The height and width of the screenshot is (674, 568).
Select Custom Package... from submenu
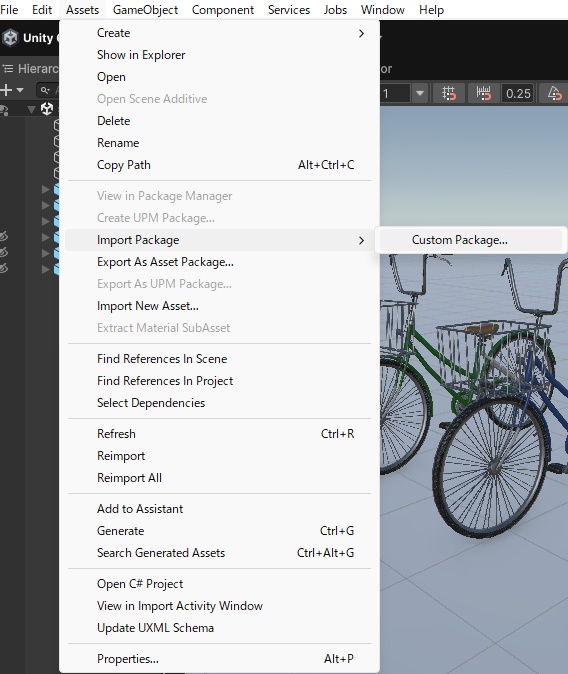click(x=470, y=240)
